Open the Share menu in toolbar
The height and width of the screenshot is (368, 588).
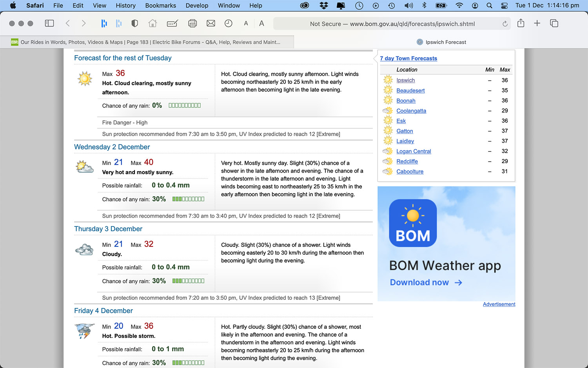(x=521, y=24)
